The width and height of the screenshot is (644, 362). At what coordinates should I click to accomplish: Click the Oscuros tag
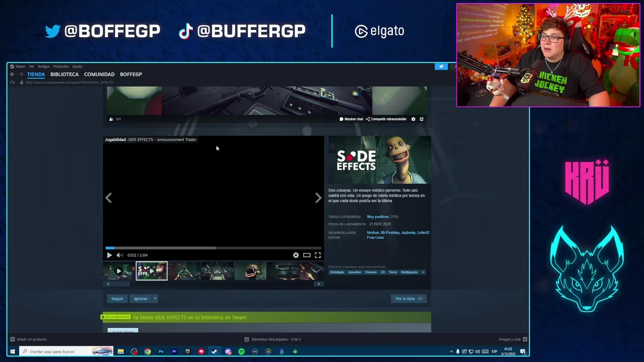(x=371, y=273)
